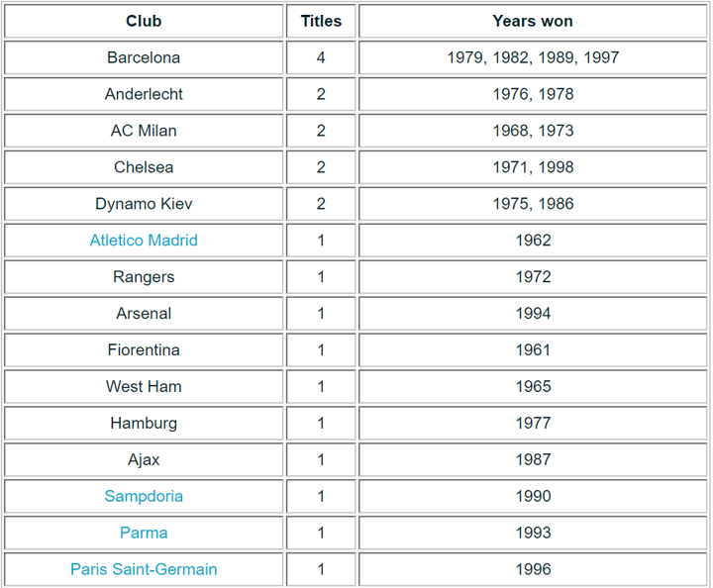Image resolution: width=713 pixels, height=588 pixels.
Task: Open the Atletico Madrid link
Action: pos(144,241)
